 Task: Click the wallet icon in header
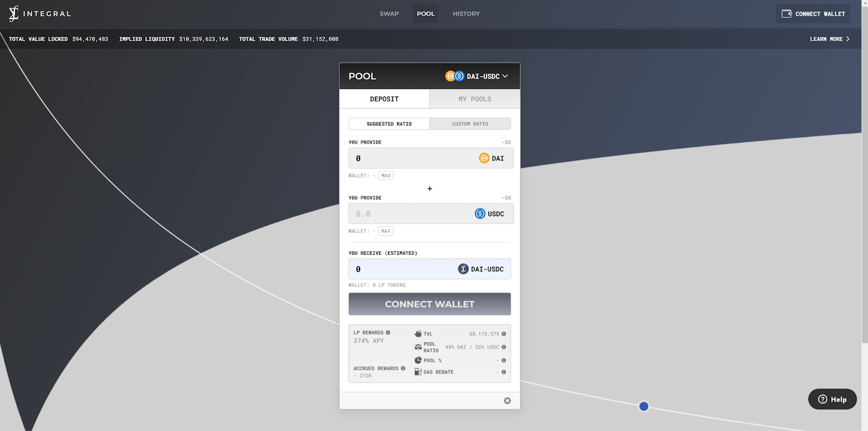pyautogui.click(x=787, y=14)
